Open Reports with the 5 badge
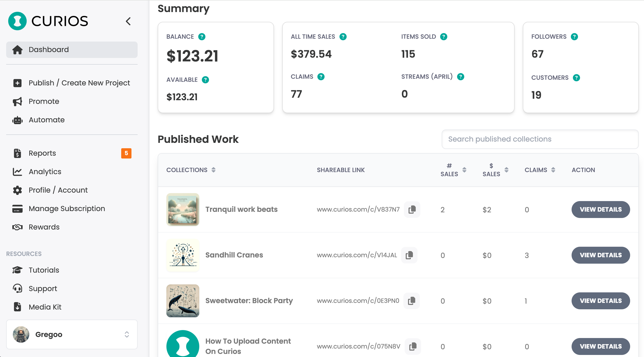The width and height of the screenshot is (644, 357). [x=42, y=153]
